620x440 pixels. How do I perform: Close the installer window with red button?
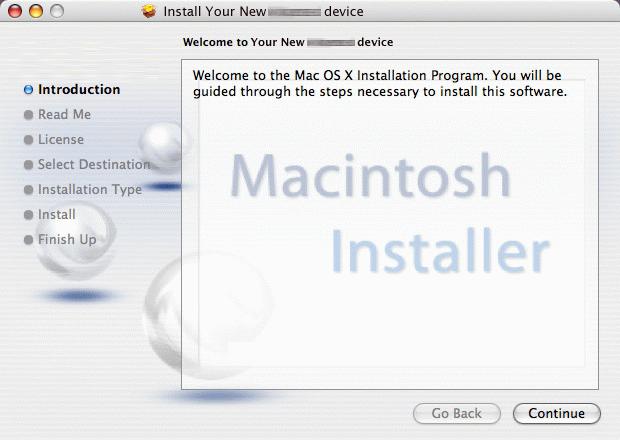(x=15, y=11)
